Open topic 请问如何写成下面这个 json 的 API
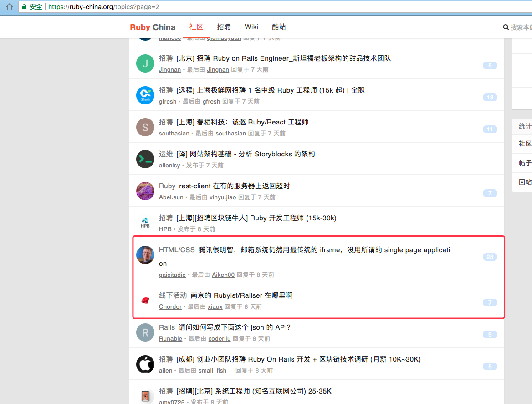 click(235, 327)
